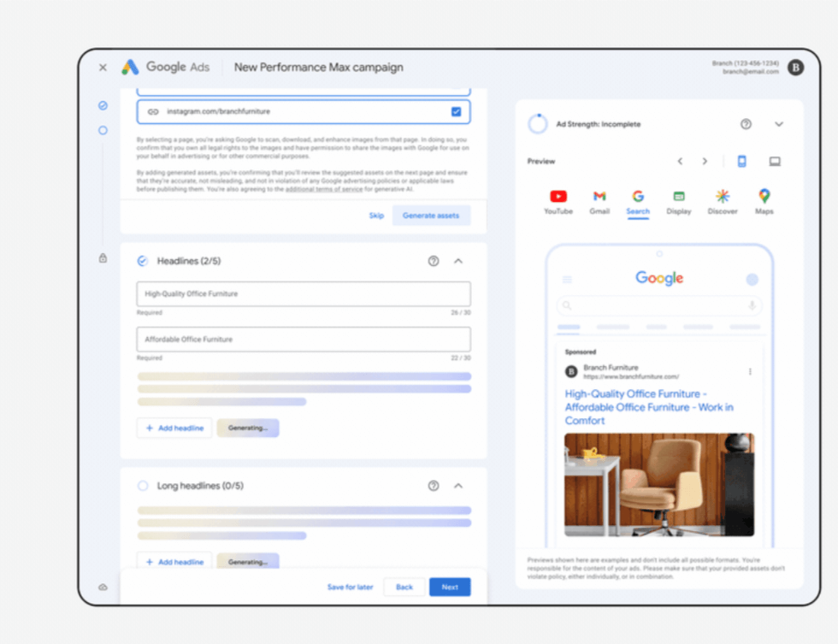Select the Maps preview tab
The width and height of the screenshot is (838, 644).
tap(764, 203)
